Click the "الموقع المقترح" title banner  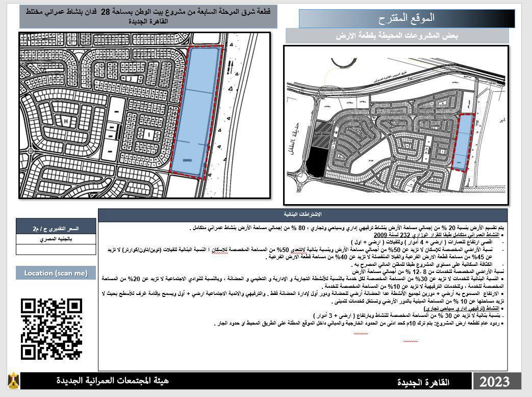coord(407,18)
